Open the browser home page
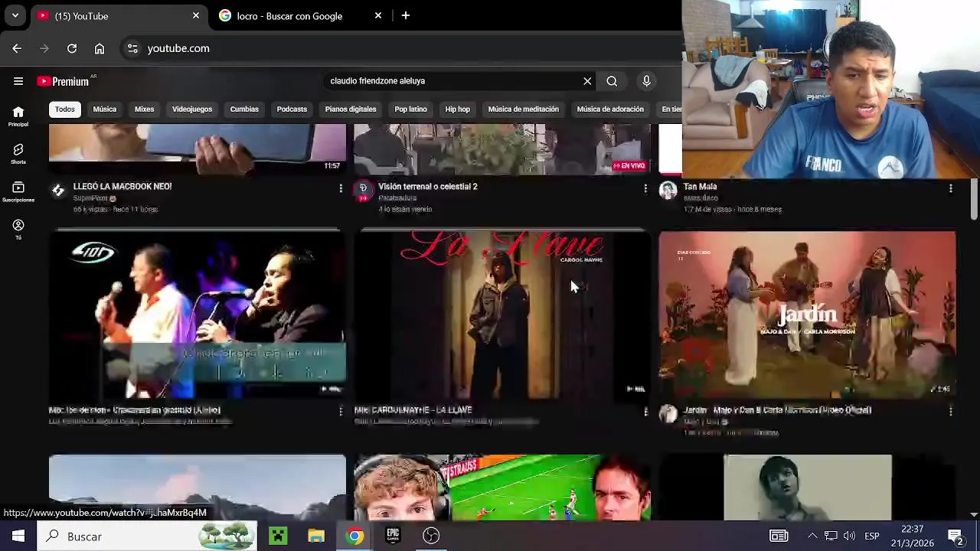This screenshot has height=551, width=980. pyautogui.click(x=100, y=48)
